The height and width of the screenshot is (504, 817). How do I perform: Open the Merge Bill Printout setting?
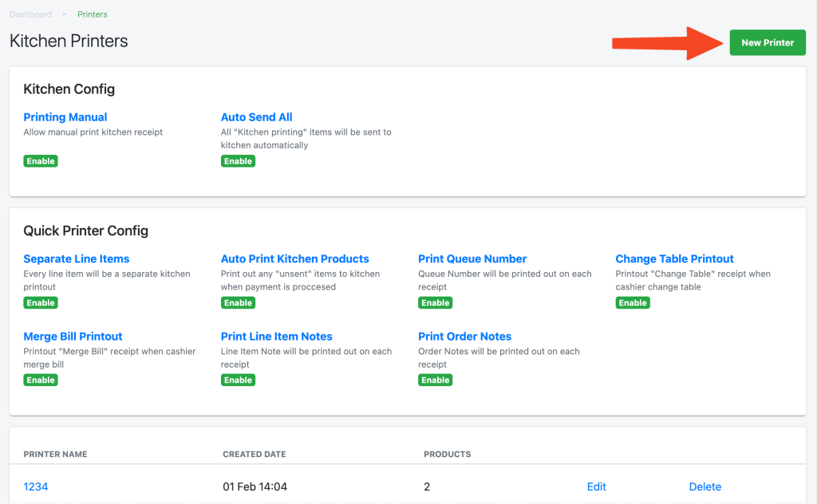coord(73,337)
